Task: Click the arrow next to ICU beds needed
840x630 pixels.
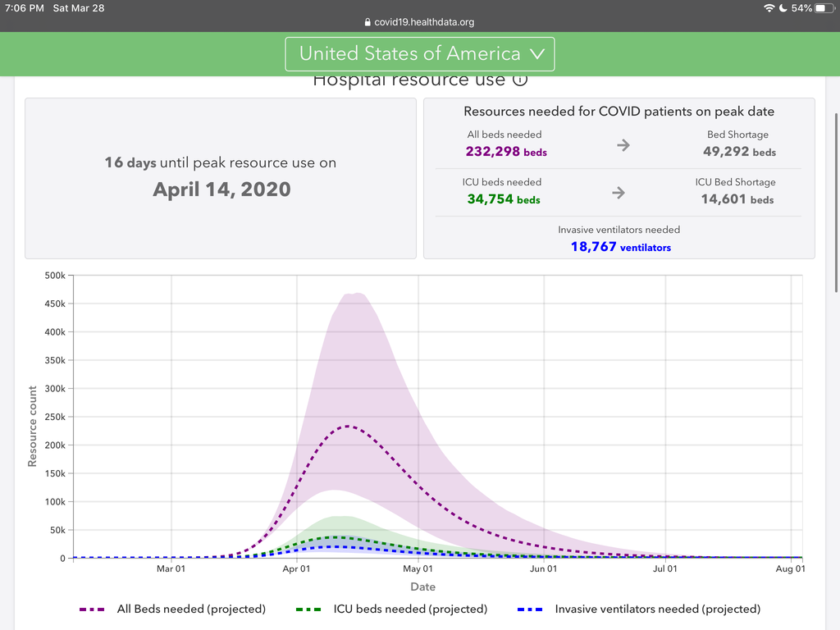Action: (619, 193)
